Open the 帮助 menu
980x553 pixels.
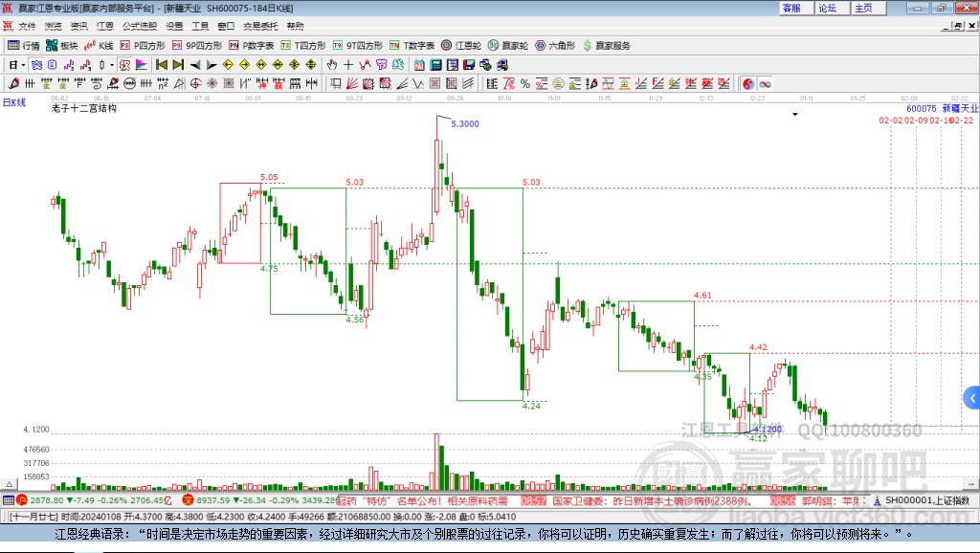coord(295,26)
